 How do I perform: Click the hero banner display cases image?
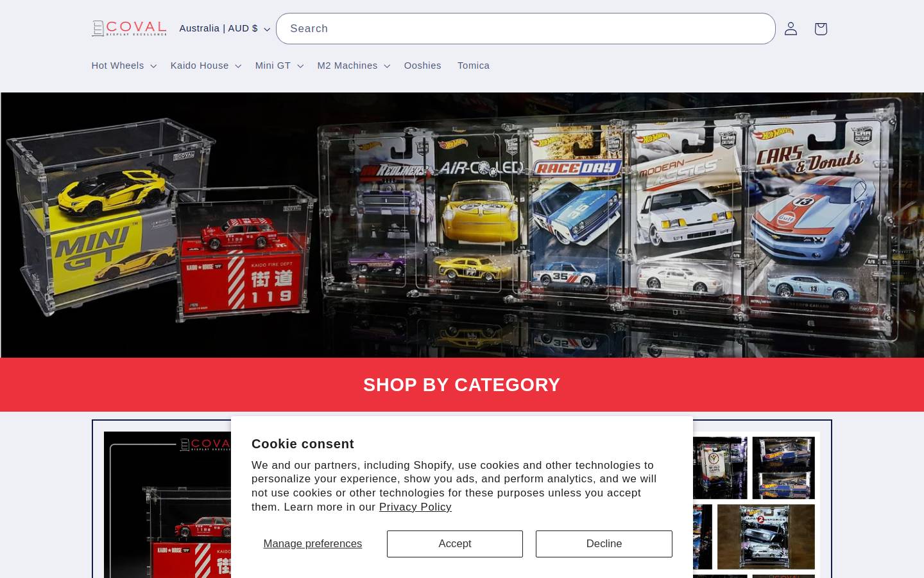tap(462, 225)
